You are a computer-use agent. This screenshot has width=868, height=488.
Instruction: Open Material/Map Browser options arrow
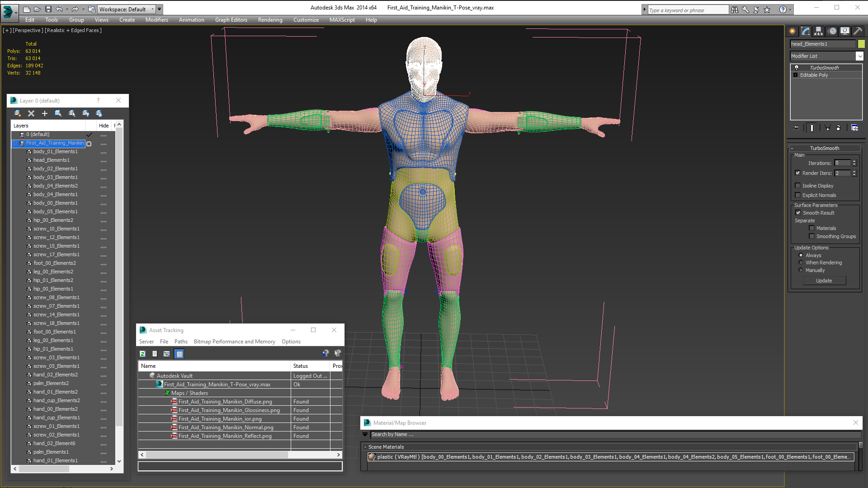pyautogui.click(x=365, y=435)
